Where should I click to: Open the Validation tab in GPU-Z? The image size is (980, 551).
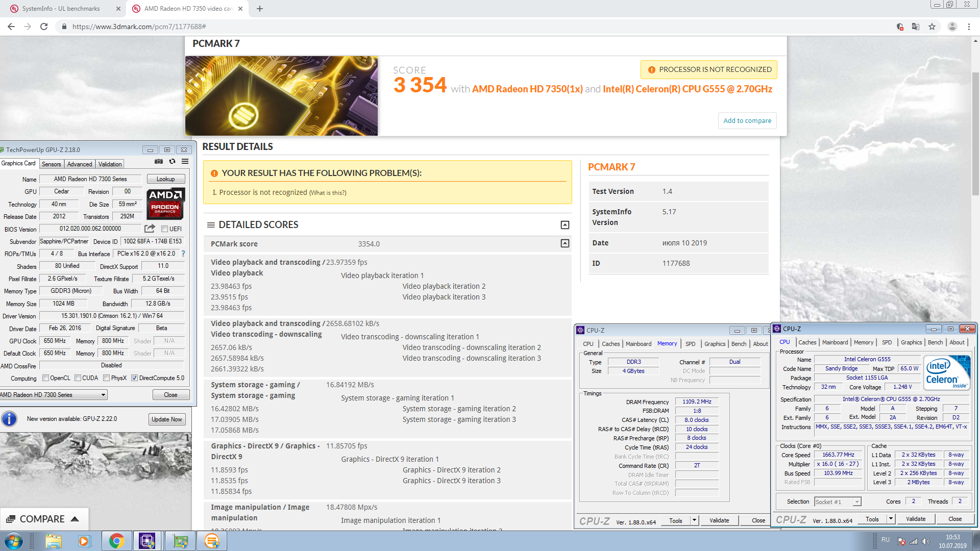coord(110,164)
